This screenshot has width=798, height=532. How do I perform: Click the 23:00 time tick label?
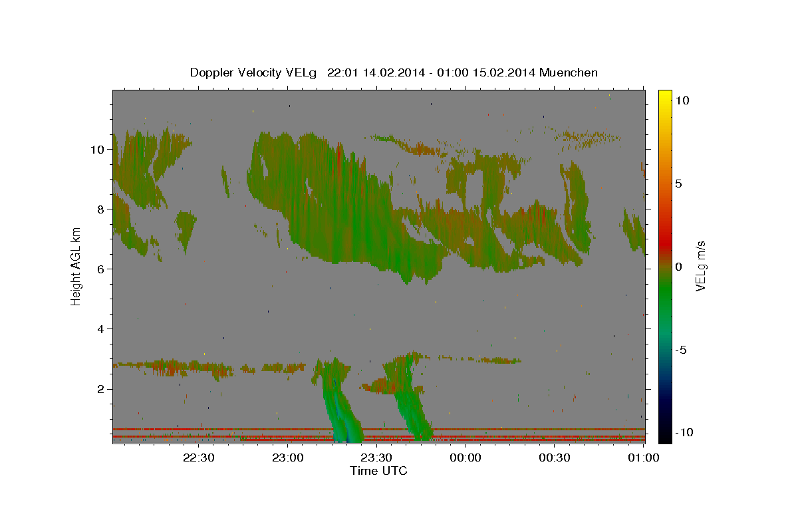pos(288,458)
